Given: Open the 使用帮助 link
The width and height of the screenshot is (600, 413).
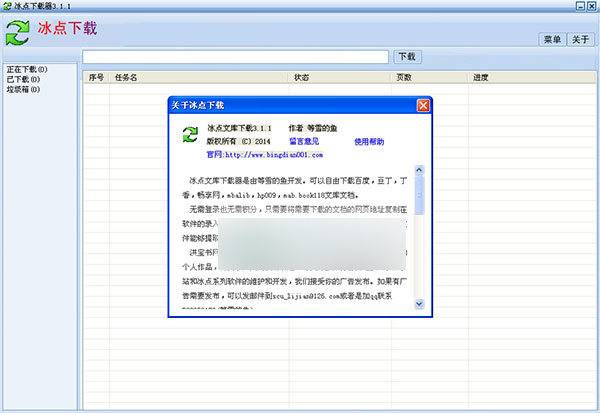Looking at the screenshot, I should click(x=368, y=142).
